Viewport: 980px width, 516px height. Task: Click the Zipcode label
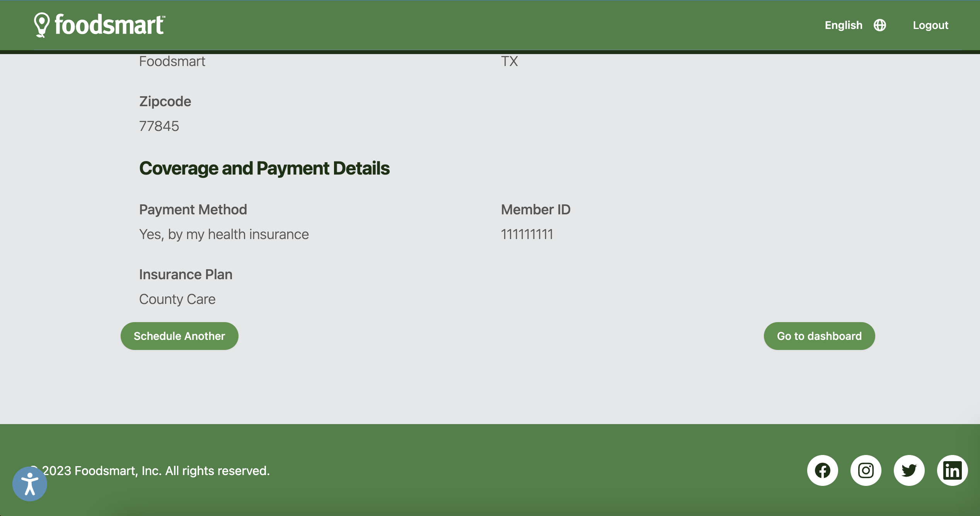point(165,101)
